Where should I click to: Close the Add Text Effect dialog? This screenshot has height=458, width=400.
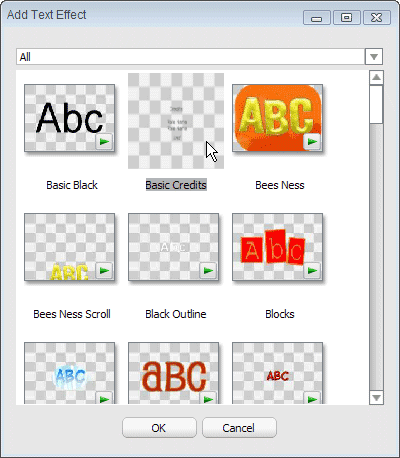pos(377,18)
